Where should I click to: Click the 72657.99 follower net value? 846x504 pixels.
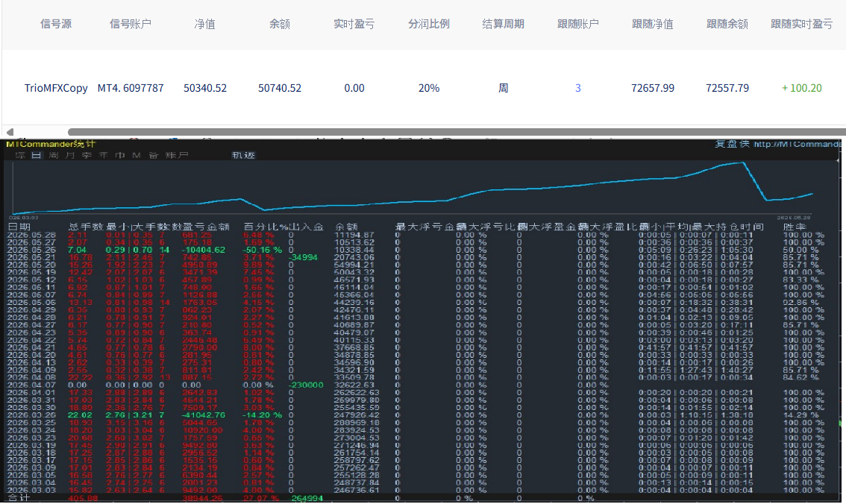tap(653, 88)
